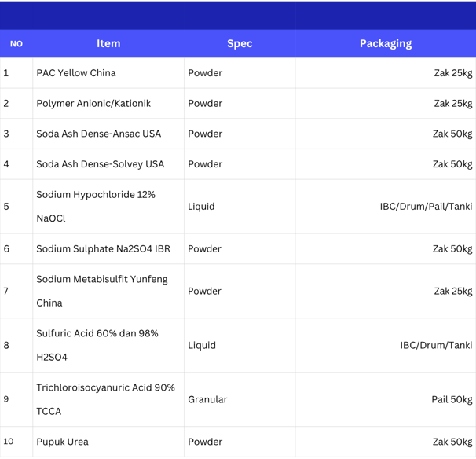Select Sodium Sulphate Na2SO4 IBR item

pos(108,249)
